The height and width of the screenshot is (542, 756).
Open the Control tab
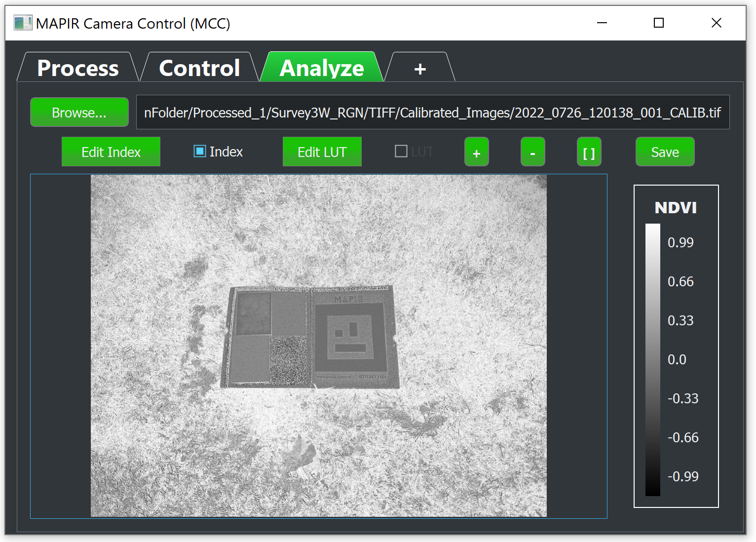coord(199,68)
